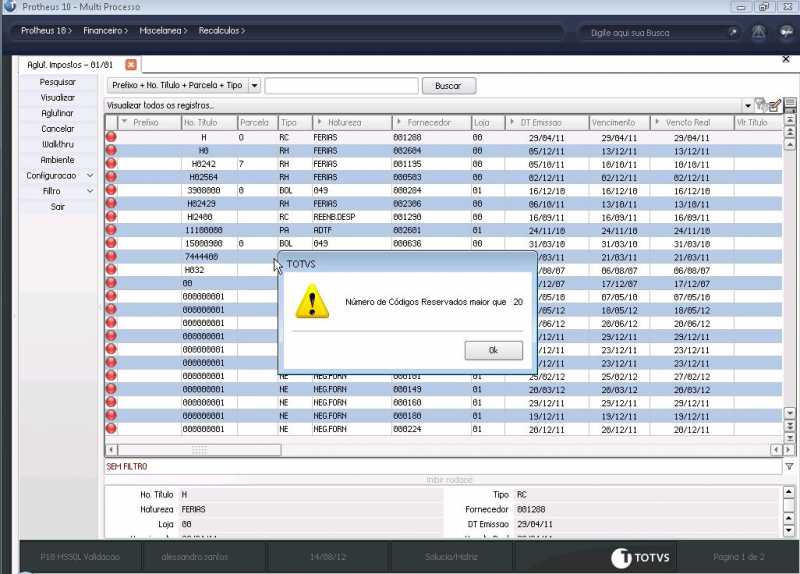Click the details panel scroll-up arrow
The width and height of the screenshot is (800, 574).
pyautogui.click(x=789, y=492)
